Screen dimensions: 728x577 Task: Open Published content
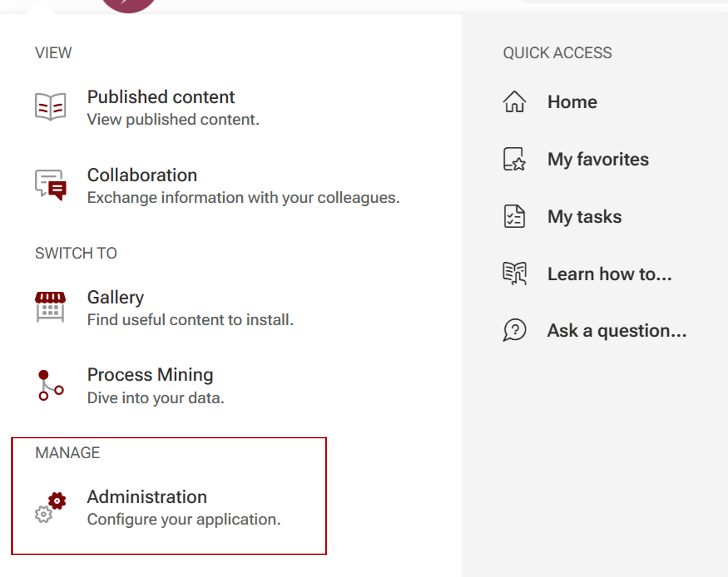161,97
